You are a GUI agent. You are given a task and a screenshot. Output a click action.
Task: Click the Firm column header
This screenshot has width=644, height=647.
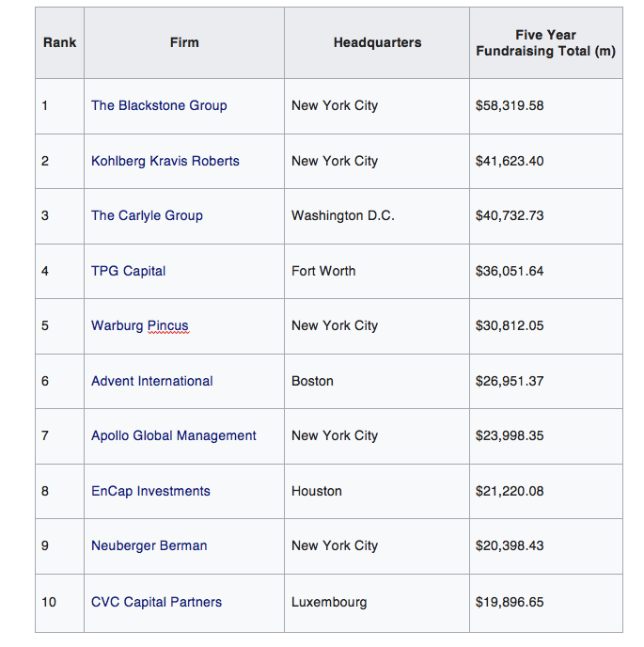(x=184, y=42)
